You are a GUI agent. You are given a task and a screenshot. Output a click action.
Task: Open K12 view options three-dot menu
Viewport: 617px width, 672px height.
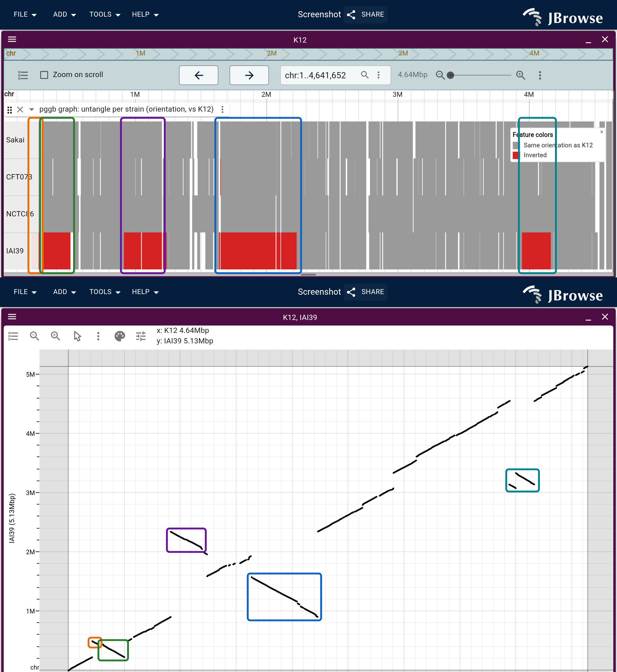(x=540, y=76)
